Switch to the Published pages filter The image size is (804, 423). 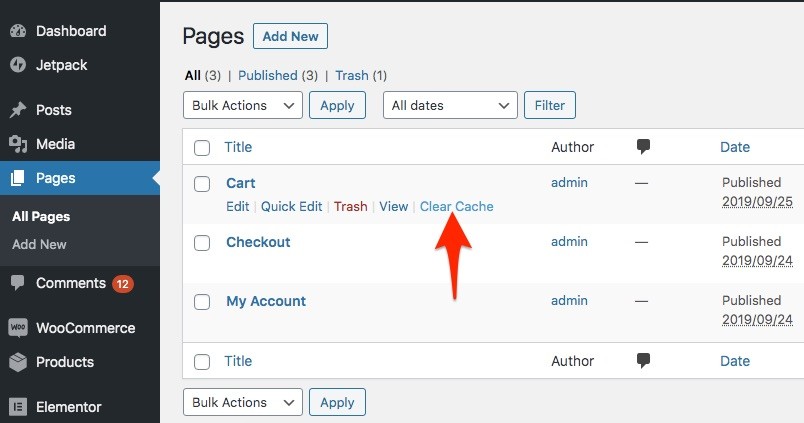click(x=267, y=75)
